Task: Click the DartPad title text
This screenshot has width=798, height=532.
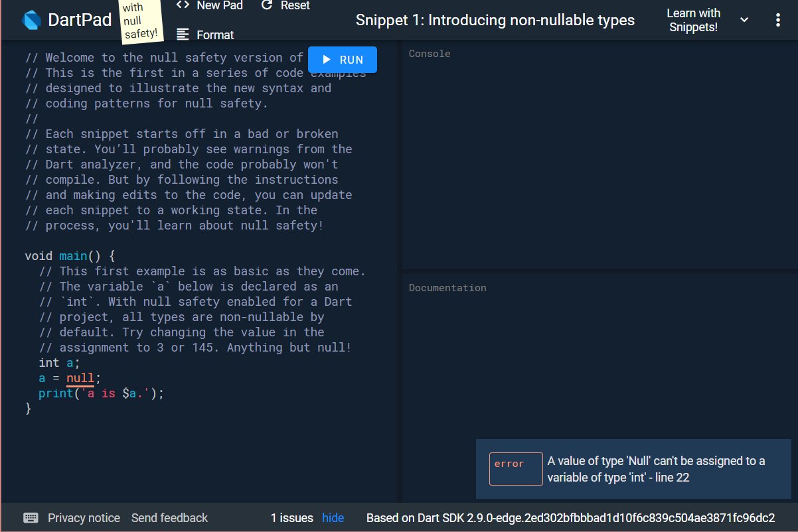Action: [x=80, y=20]
